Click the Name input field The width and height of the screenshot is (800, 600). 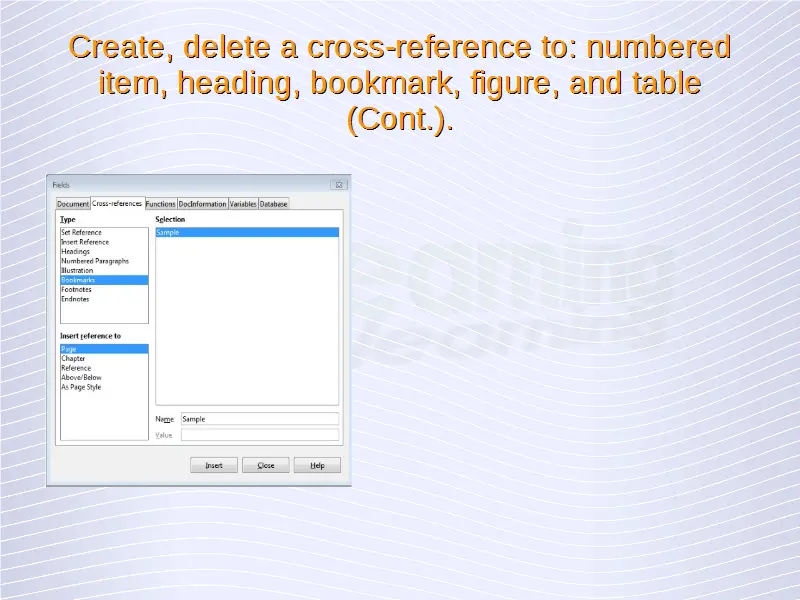pyautogui.click(x=259, y=419)
